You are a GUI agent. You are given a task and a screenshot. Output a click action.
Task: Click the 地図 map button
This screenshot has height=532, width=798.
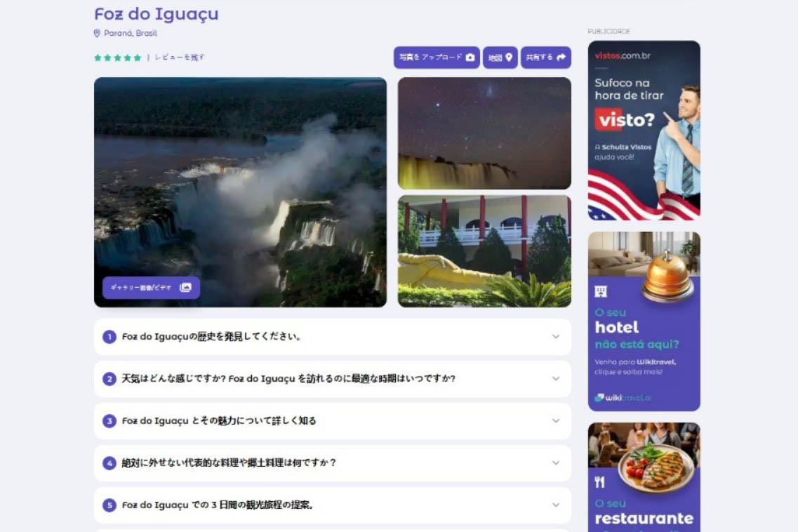(500, 58)
